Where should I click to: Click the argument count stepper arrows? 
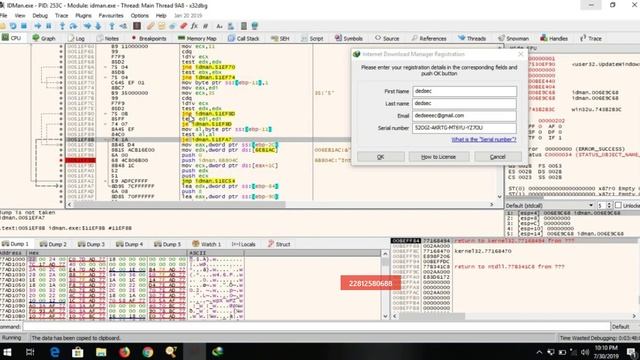[609, 205]
